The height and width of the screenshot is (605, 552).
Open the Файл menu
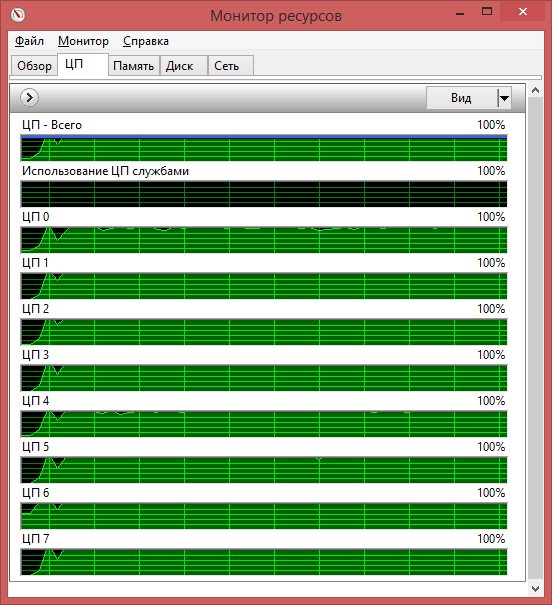[x=29, y=41]
